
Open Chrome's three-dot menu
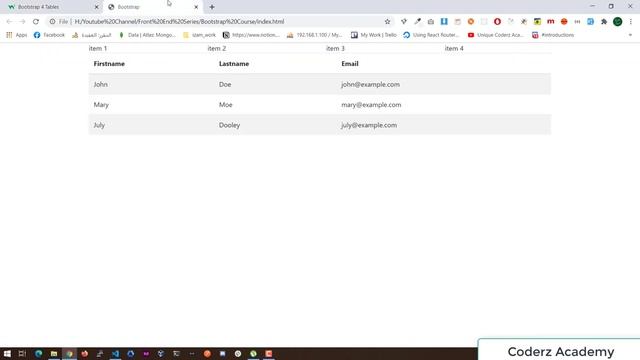pyautogui.click(x=631, y=22)
